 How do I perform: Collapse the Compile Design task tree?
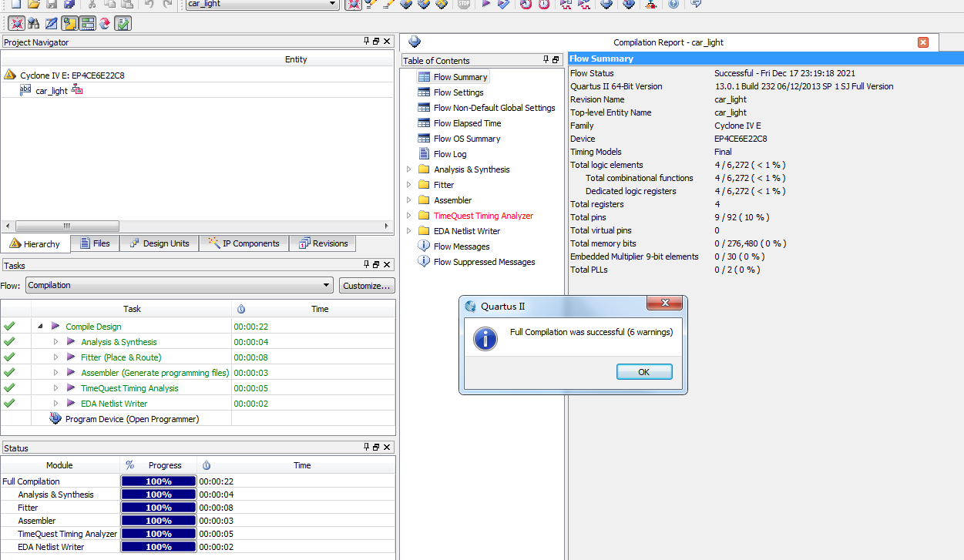(40, 327)
